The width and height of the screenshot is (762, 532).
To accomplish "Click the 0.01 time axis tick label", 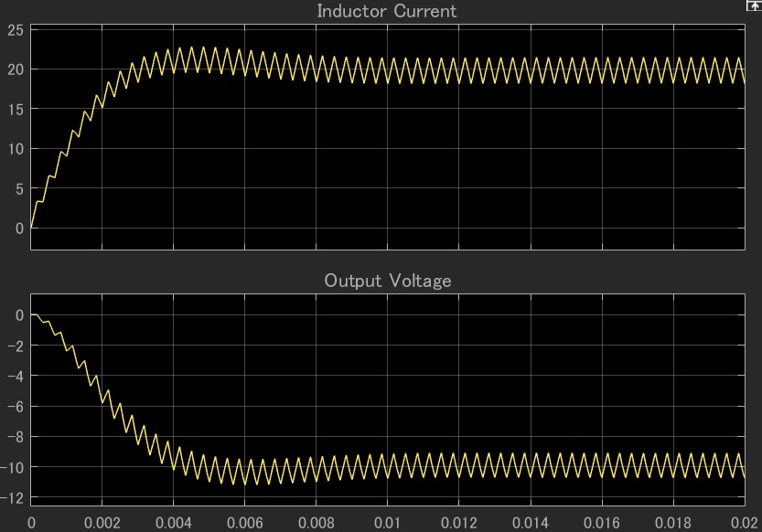I will 388,522.
